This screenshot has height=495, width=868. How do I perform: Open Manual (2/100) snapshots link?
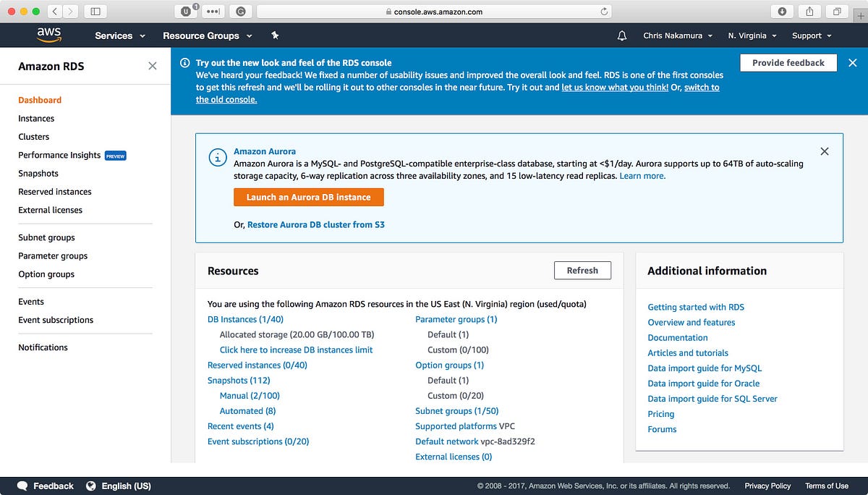[250, 396]
